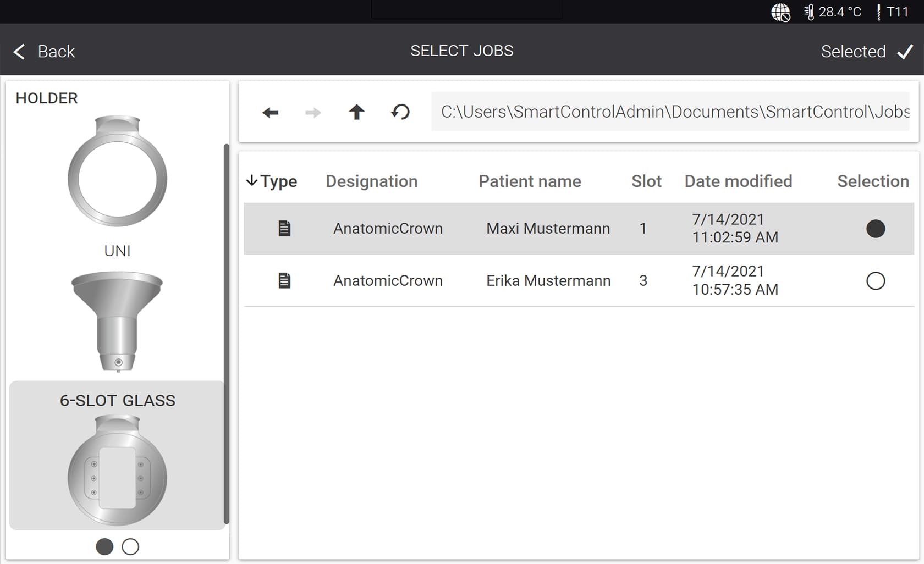Sort by Patient name column header
The image size is (924, 564).
click(529, 181)
